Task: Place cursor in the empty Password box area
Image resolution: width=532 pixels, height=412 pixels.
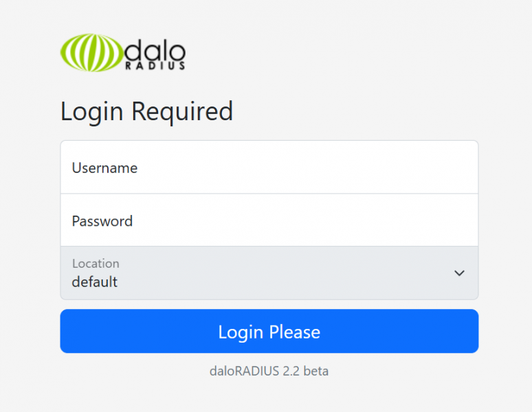Action: 305,220
